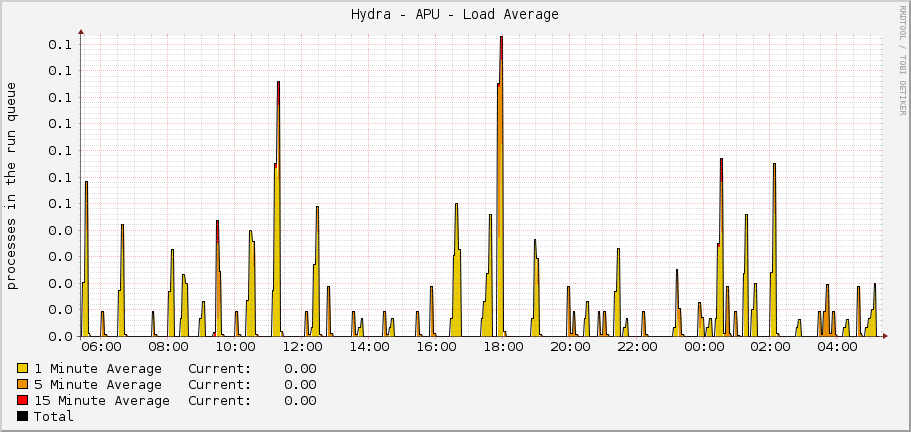Click the load spike just after 02:00
Image resolution: width=911 pixels, height=432 pixels.
click(x=774, y=250)
